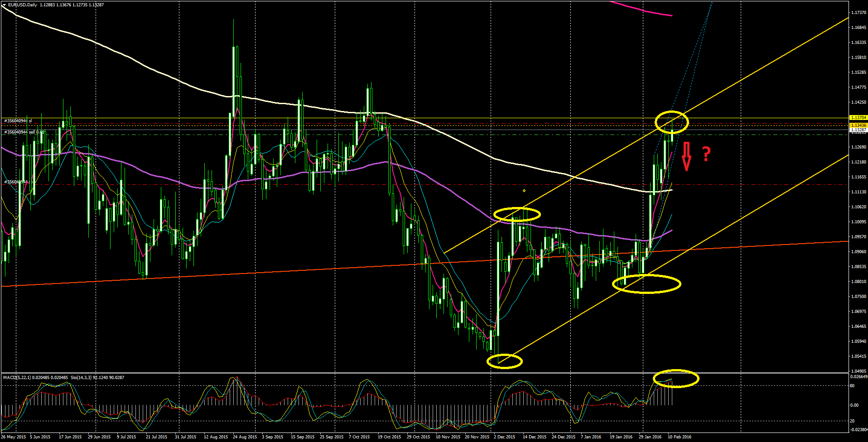The image size is (868, 442).
Task: Click the small yellow diamond marker on chart
Action: pyautogui.click(x=524, y=191)
